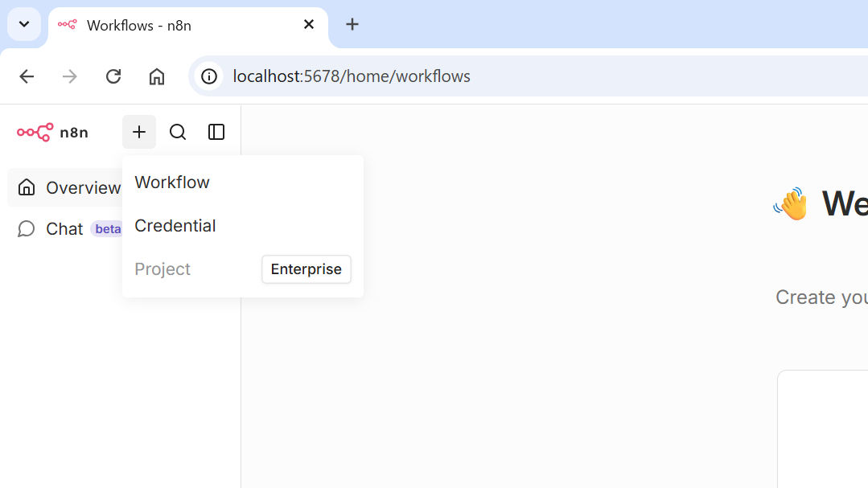Click the site info icon in address bar
This screenshot has height=488, width=868.
209,76
